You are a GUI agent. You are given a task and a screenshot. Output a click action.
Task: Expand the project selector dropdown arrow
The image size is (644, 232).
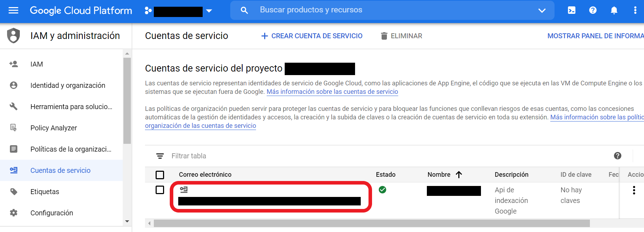(x=209, y=11)
